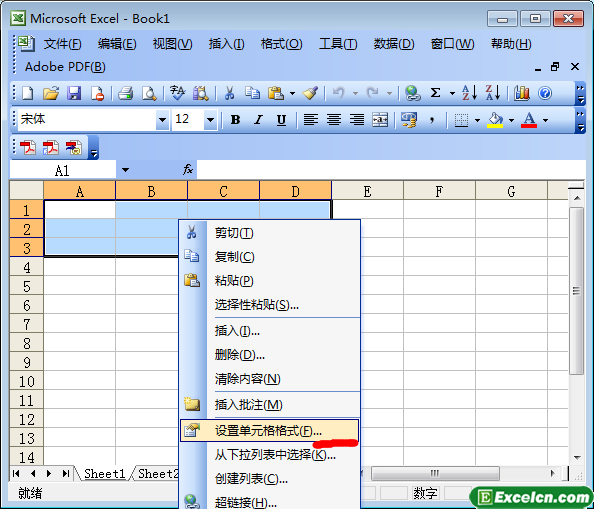This screenshot has height=509, width=594.
Task: Click the AutoSum sigma icon
Action: tap(436, 93)
